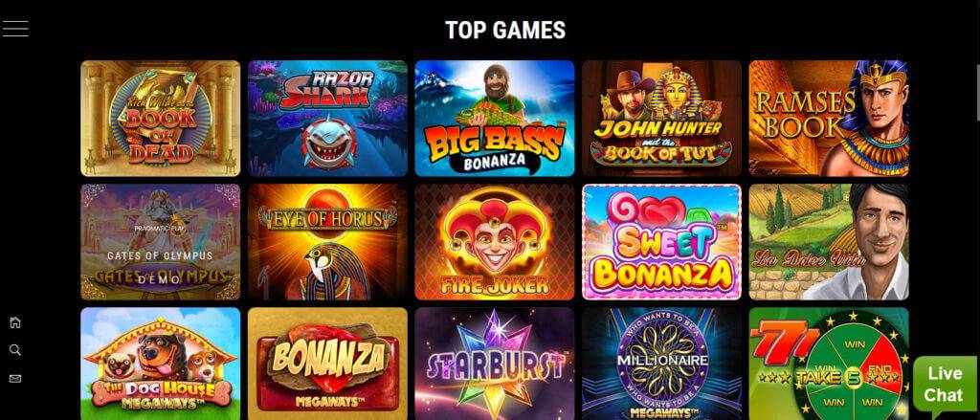Screen dimensions: 980x420
Task: Open the hamburger menu icon
Action: point(15,29)
